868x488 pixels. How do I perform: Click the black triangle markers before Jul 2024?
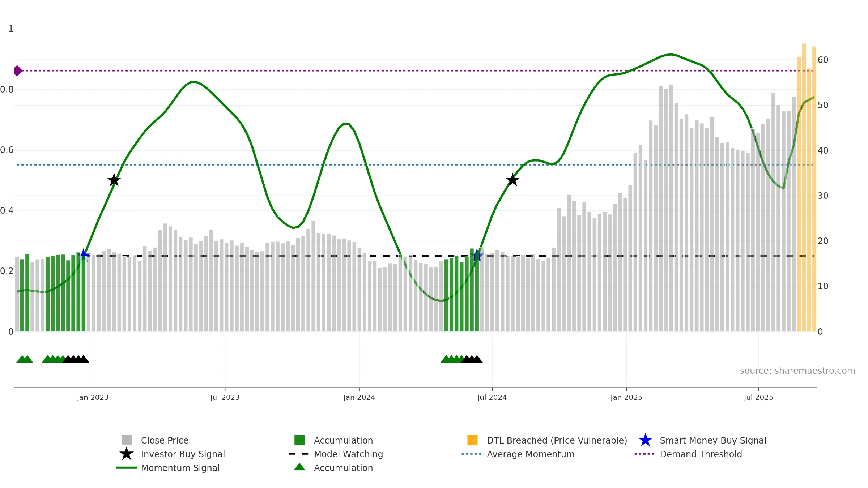(472, 359)
